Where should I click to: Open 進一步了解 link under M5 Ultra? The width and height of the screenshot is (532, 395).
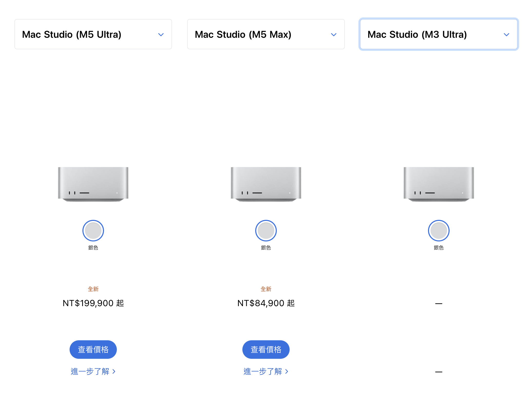pos(93,371)
